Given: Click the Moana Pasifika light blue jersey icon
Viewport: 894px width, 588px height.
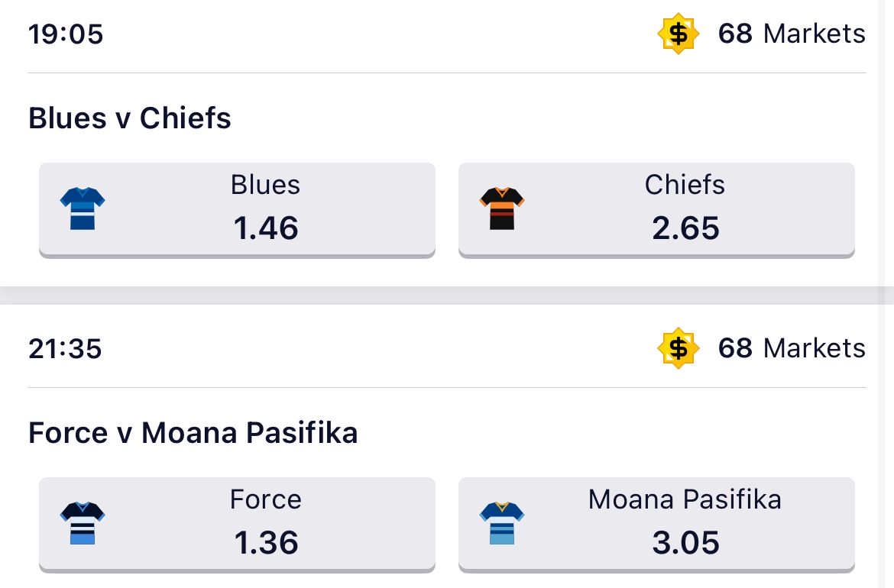Looking at the screenshot, I should [x=502, y=523].
